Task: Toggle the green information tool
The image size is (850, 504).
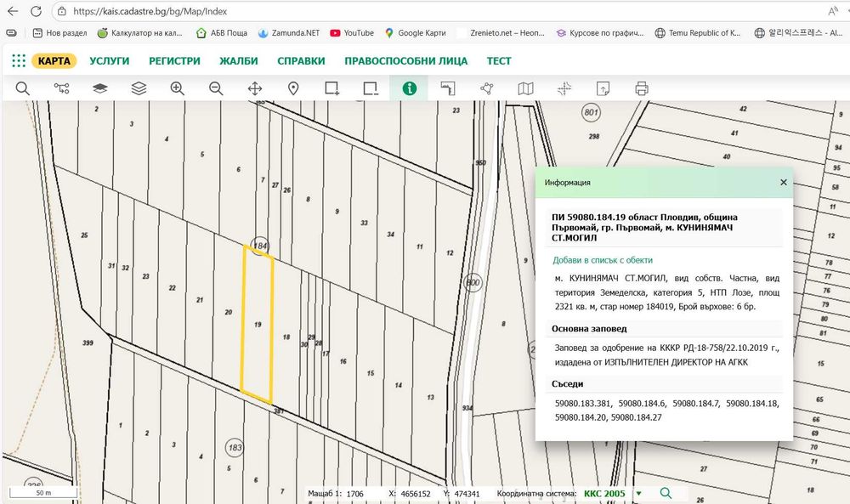Action: click(x=410, y=88)
